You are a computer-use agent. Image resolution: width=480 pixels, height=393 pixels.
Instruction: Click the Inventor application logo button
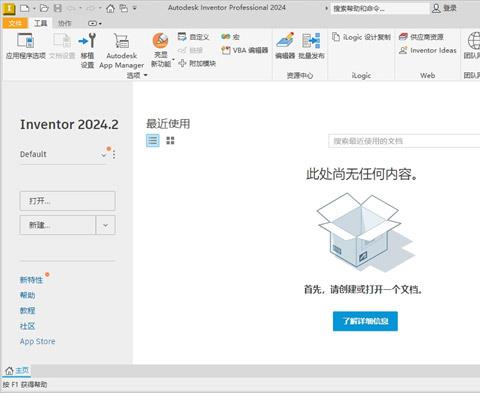[x=9, y=8]
